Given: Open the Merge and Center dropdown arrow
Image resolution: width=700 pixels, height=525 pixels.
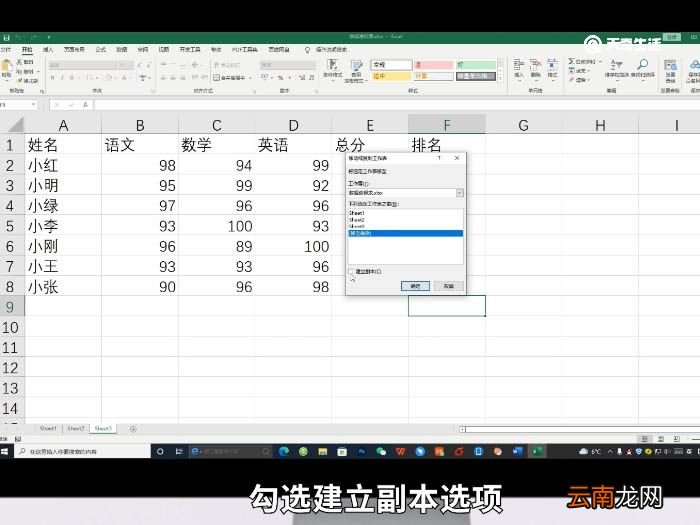Looking at the screenshot, I should click(x=250, y=78).
